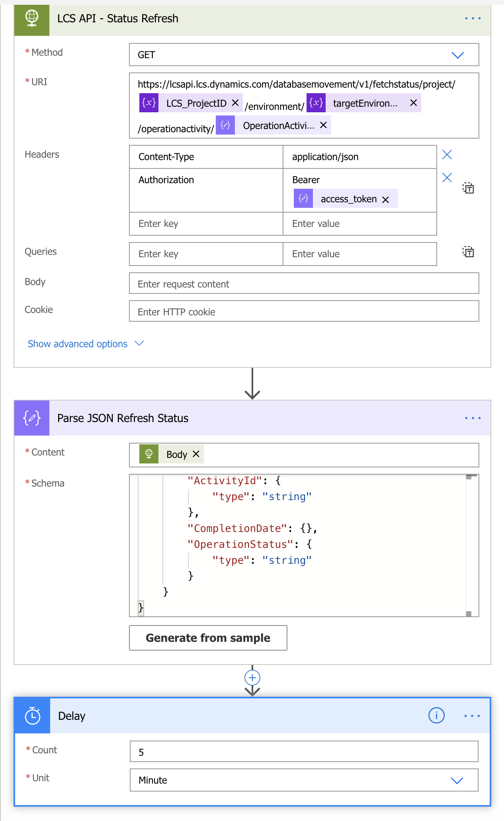Remove the OperationActivity token from the URI
The image size is (504, 821).
(324, 125)
